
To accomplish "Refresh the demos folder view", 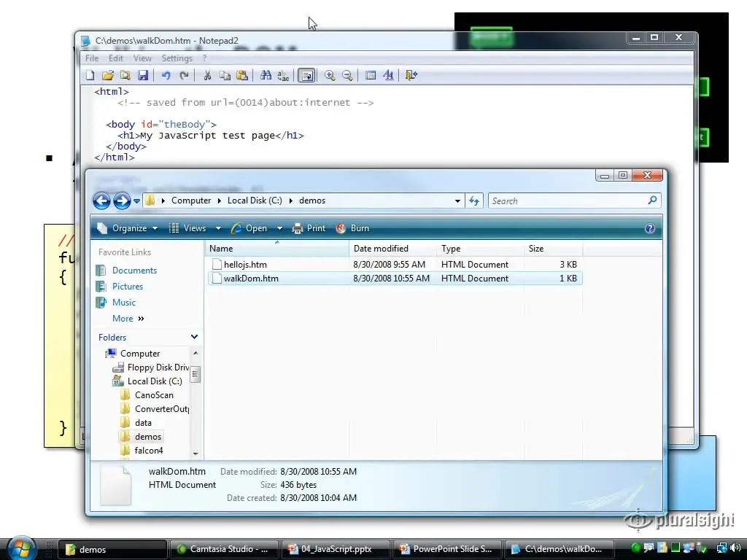I will [474, 201].
